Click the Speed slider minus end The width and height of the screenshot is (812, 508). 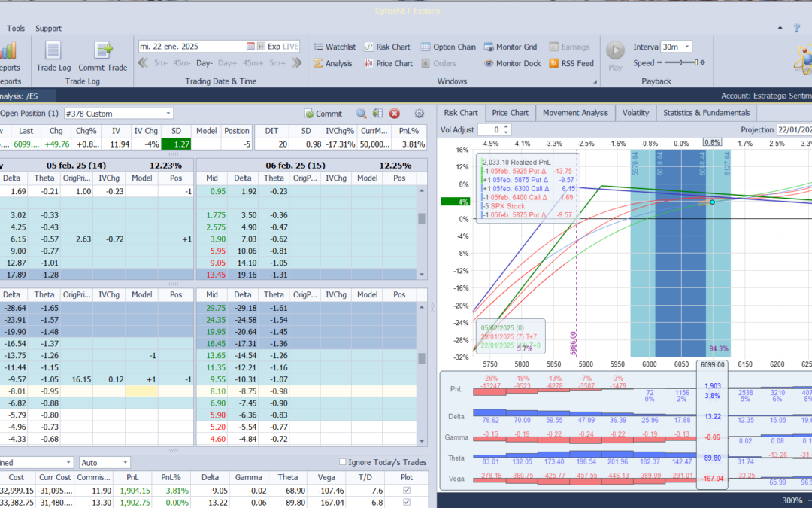659,62
